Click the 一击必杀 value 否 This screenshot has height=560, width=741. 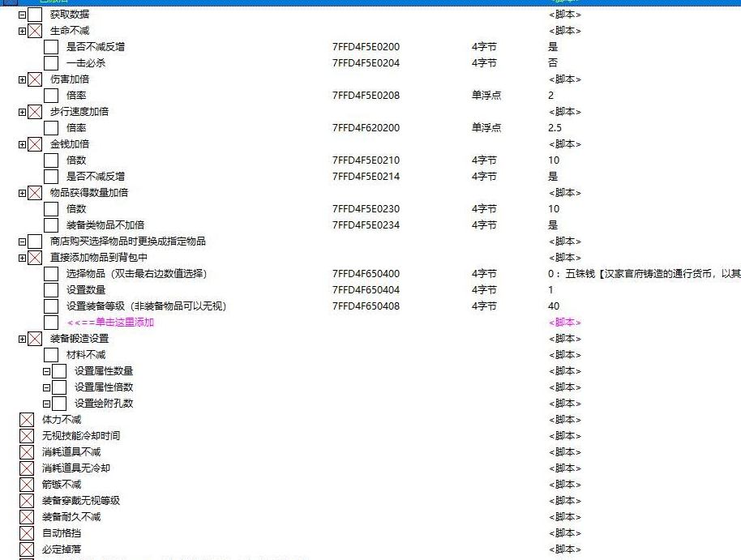tap(553, 63)
